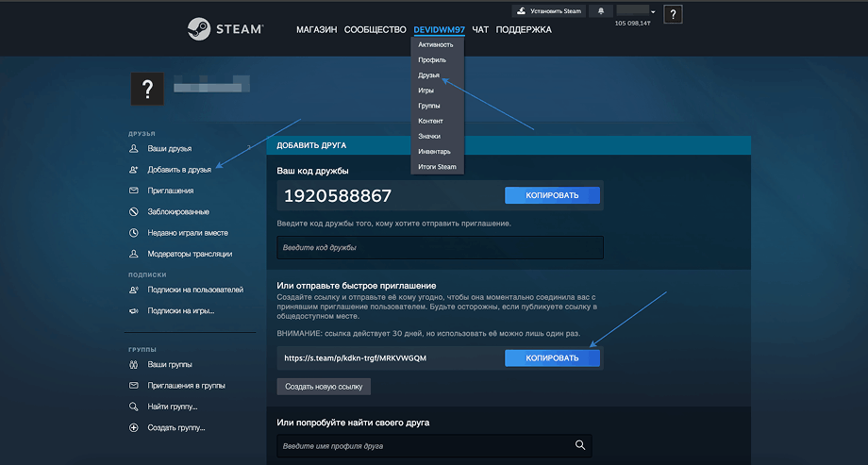
Task: Open the large profile avatar thumbnail
Action: 147,89
